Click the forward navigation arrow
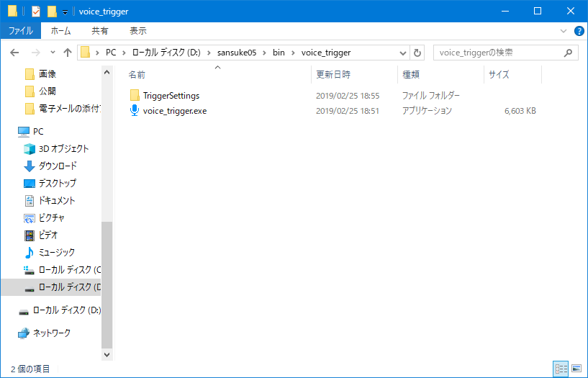Screen dimensions: 588x378 tap(35, 53)
